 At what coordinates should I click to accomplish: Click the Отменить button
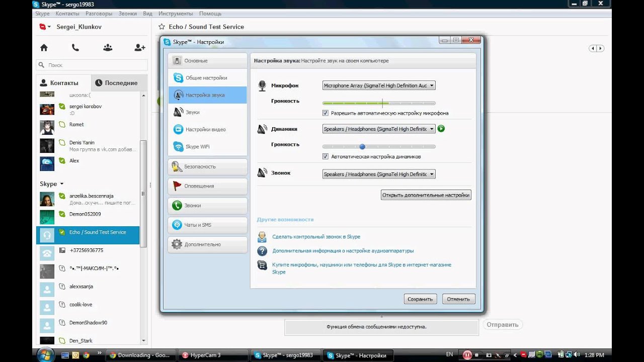(x=458, y=299)
